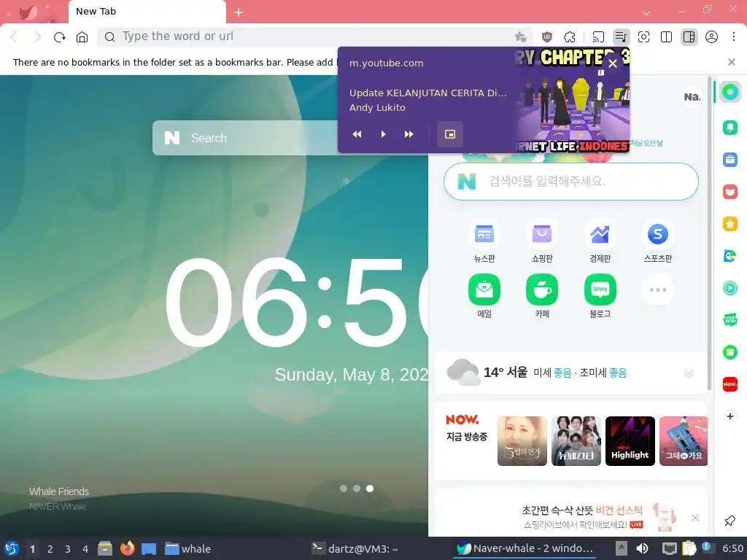
Task: Open the user profile account icon
Action: click(x=711, y=36)
